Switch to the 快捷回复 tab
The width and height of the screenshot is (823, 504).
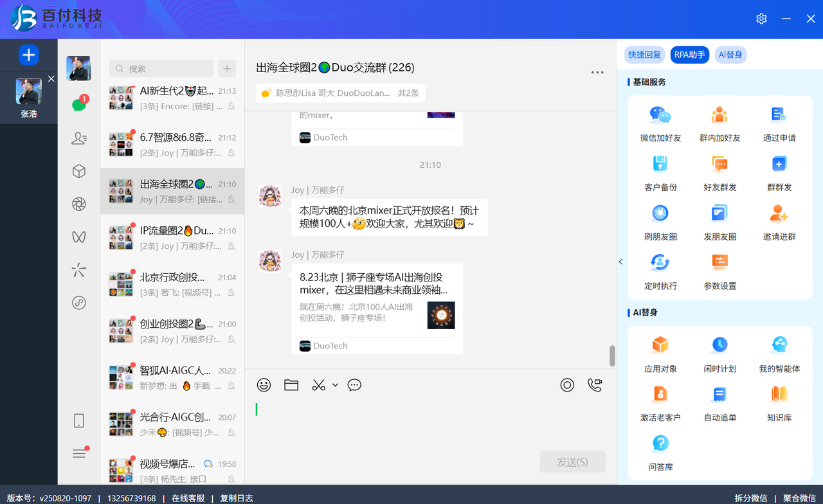click(x=644, y=55)
